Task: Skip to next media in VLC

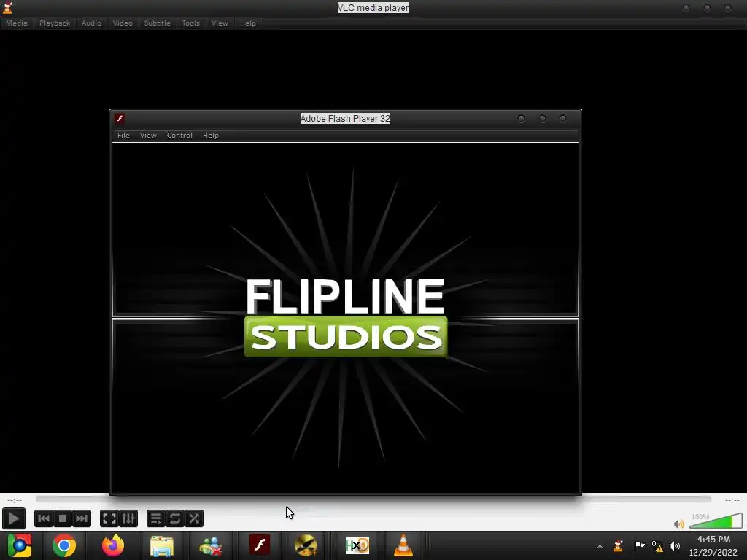Action: [x=82, y=518]
